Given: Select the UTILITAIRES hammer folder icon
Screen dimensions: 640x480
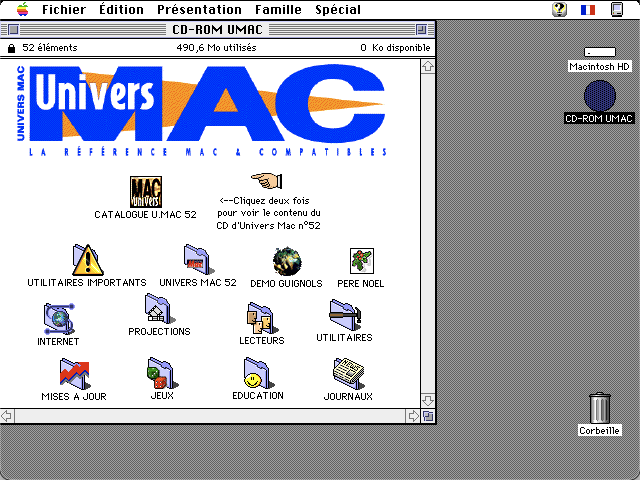Looking at the screenshot, I should click(x=345, y=315).
